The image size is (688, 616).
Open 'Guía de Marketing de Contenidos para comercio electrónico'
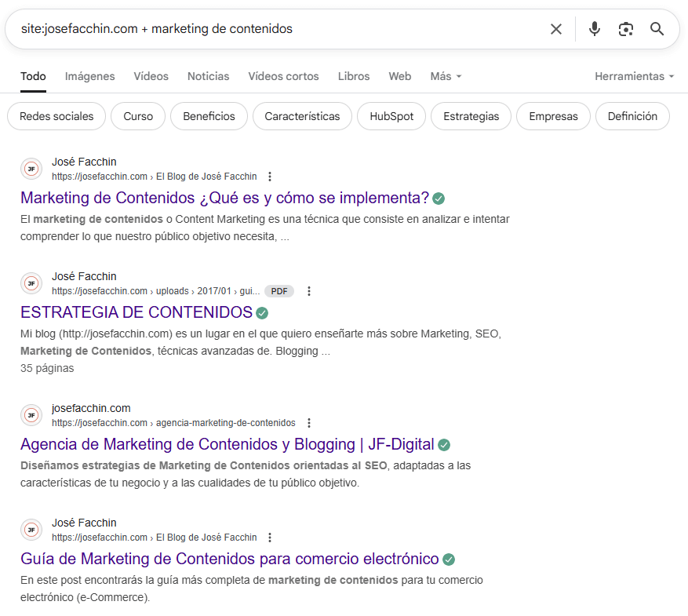[x=230, y=559]
